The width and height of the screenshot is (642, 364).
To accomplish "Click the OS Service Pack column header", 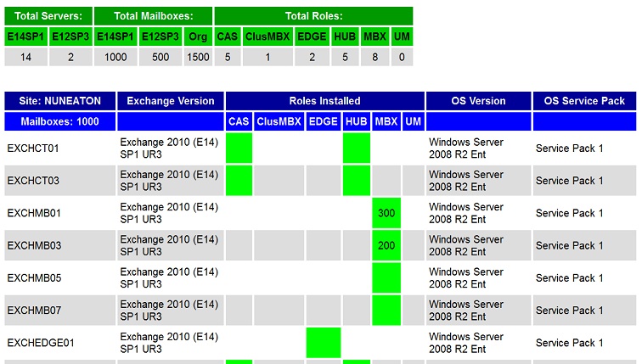I will (584, 101).
